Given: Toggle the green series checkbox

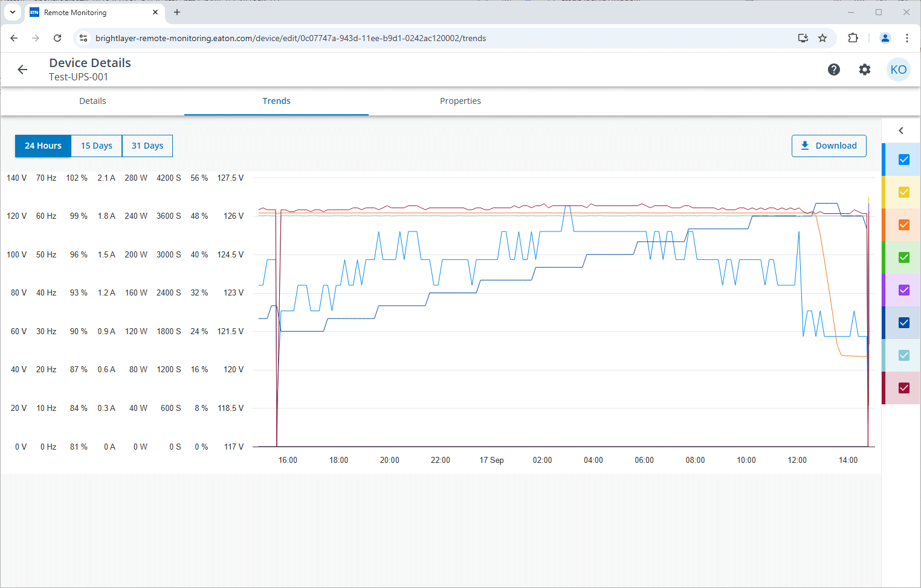Looking at the screenshot, I should (x=904, y=257).
